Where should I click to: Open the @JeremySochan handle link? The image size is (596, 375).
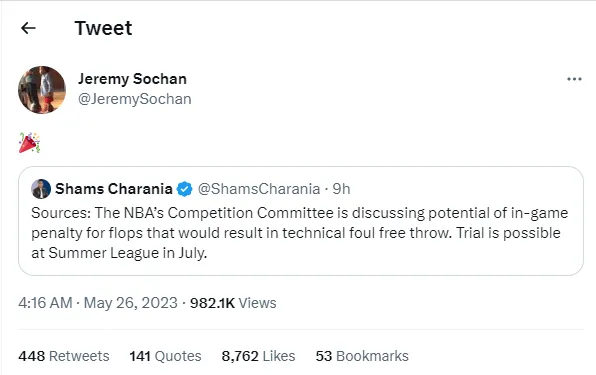point(135,99)
